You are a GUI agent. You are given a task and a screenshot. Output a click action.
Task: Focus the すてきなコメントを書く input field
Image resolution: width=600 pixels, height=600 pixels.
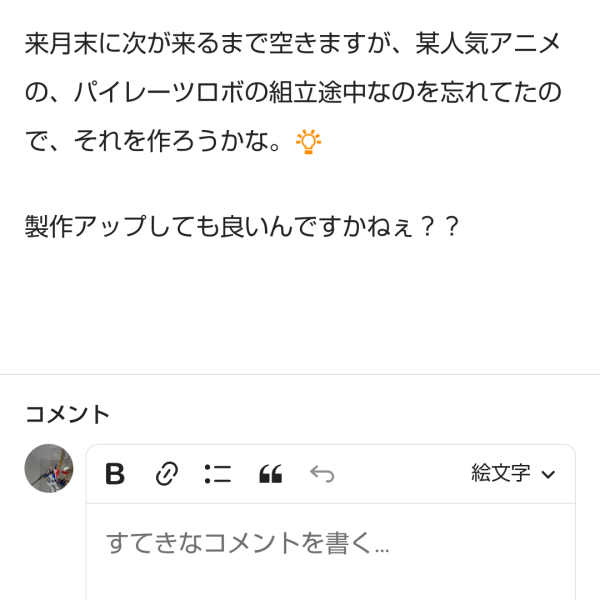[x=330, y=544]
